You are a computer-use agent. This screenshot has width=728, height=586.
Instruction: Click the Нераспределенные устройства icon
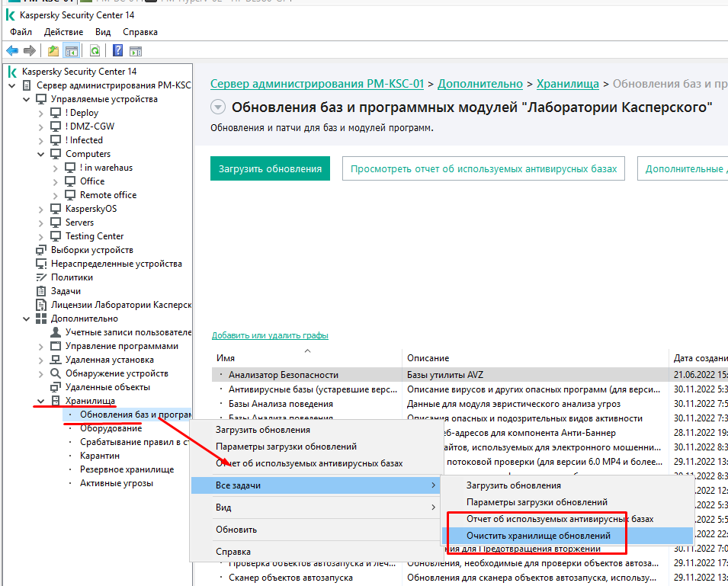41,264
